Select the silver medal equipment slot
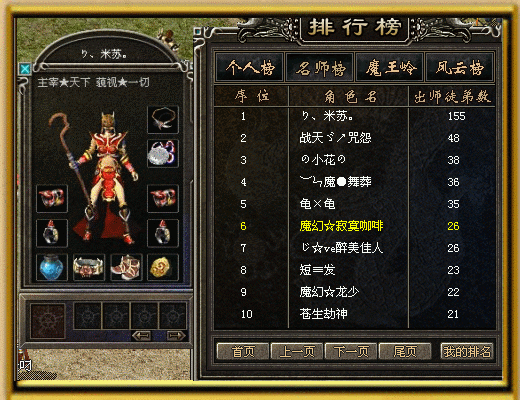Image resolution: width=520 pixels, height=400 pixels. click(163, 154)
